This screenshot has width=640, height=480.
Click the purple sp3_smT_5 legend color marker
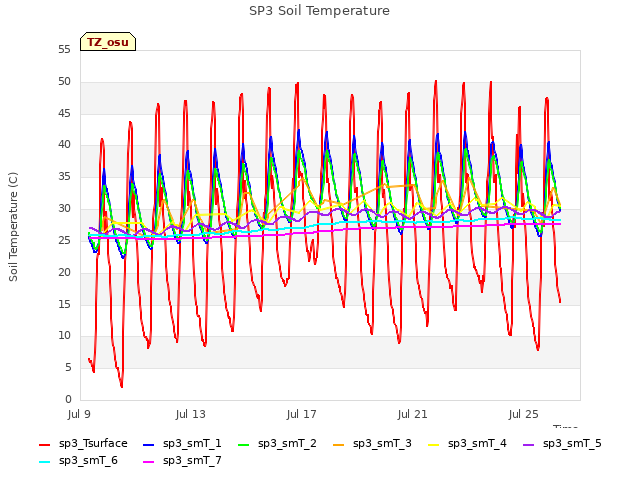529,445
